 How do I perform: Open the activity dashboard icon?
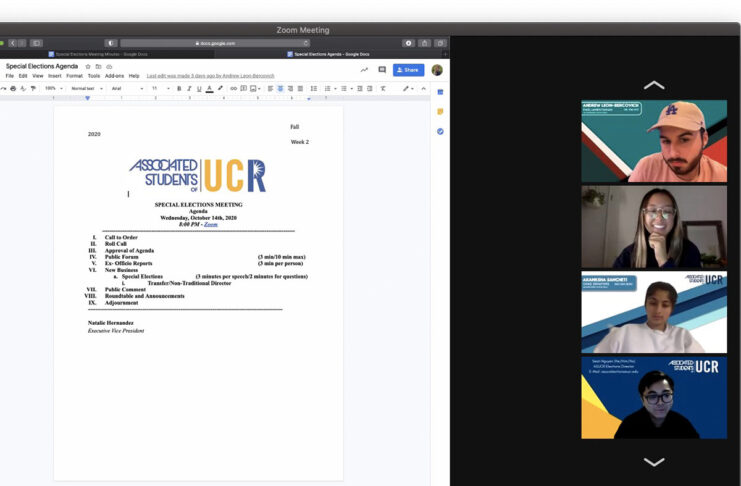click(364, 70)
